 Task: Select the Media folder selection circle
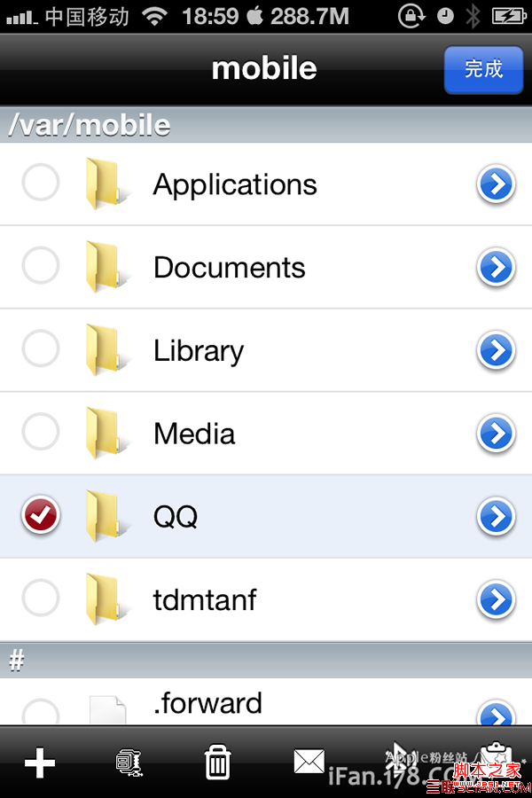point(41,432)
